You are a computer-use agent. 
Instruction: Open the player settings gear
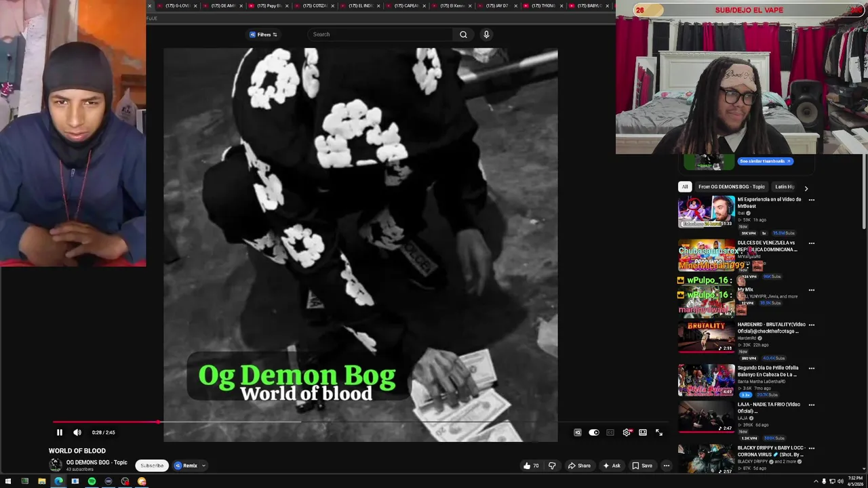coord(627,432)
